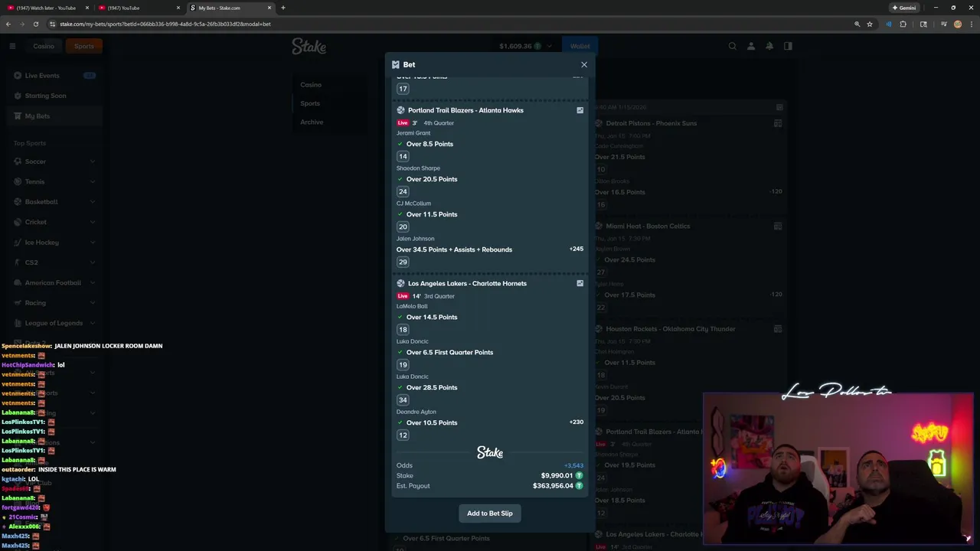
Task: Select the Casino tab in My Bets panel
Action: (311, 85)
